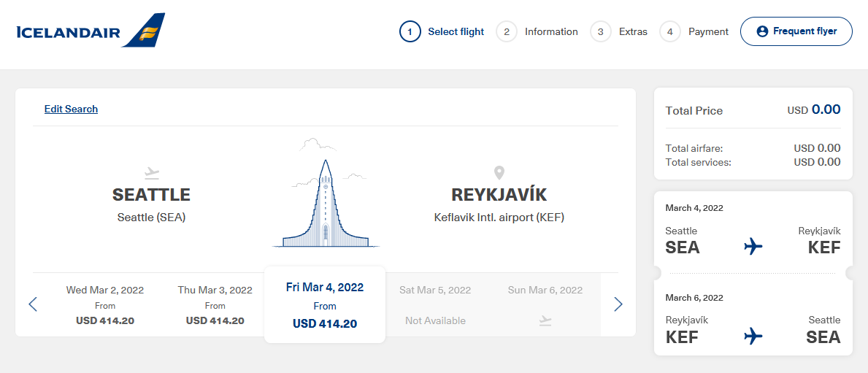This screenshot has width=868, height=373.
Task: Select Thu Mar 3, 2022 fare
Action: (215, 305)
